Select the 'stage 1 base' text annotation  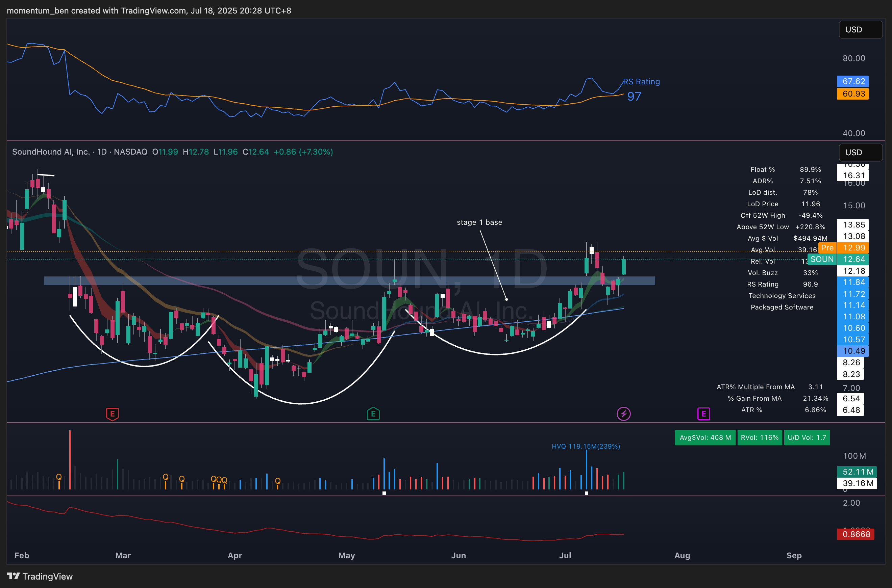coord(479,222)
